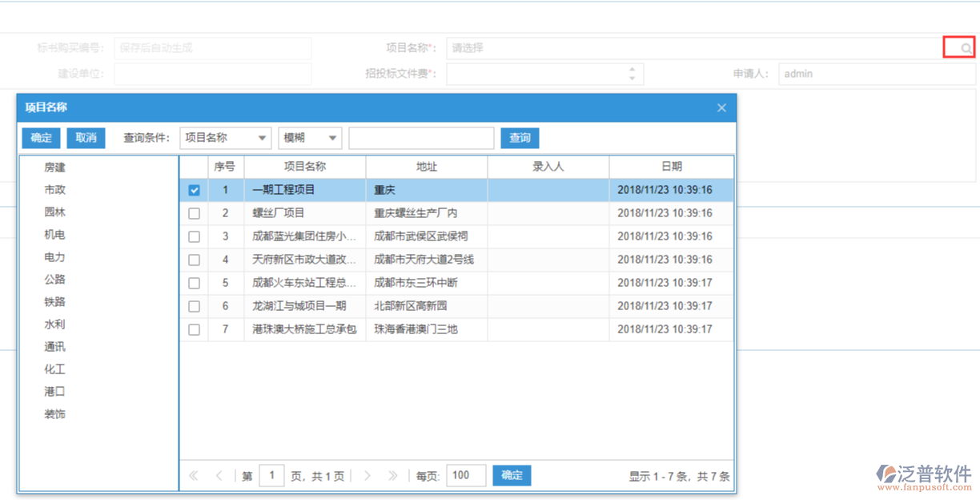Click the 查询 search button
The height and width of the screenshot is (500, 980).
point(520,138)
